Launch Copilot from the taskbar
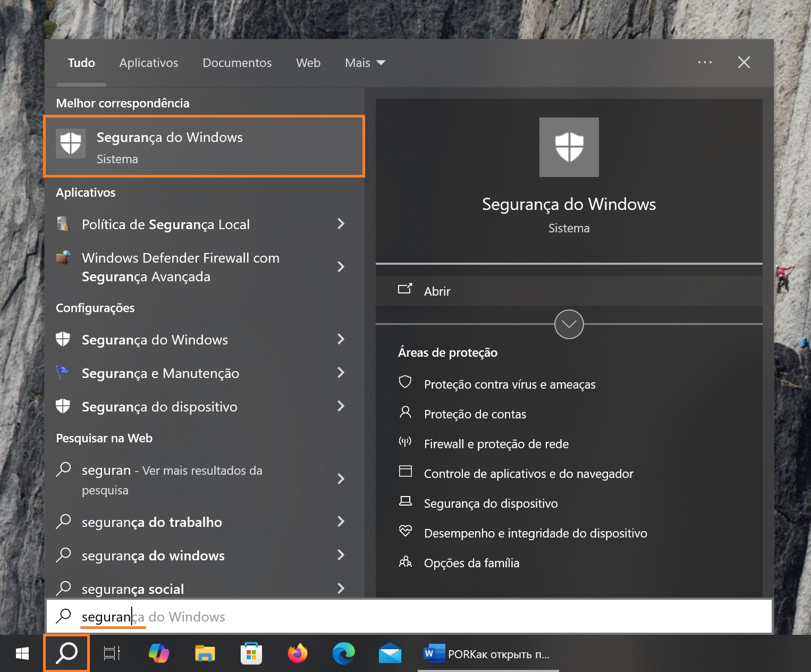Viewport: 811px width, 672px height. click(159, 653)
